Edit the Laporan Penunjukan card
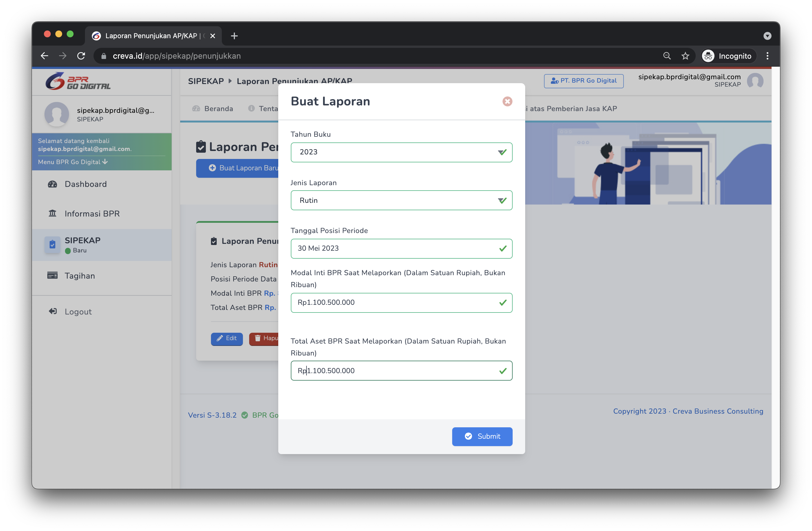Screen dimensions: 812x531 point(227,338)
